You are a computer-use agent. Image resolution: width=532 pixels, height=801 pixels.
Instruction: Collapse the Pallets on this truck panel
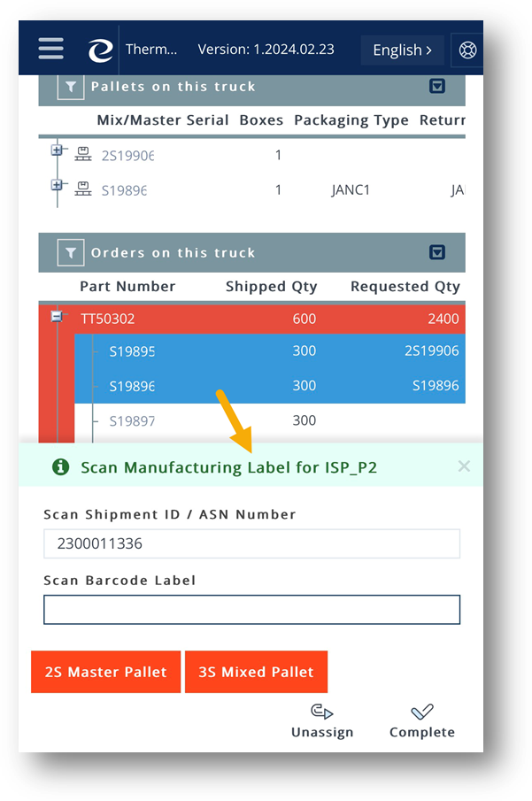[436, 87]
